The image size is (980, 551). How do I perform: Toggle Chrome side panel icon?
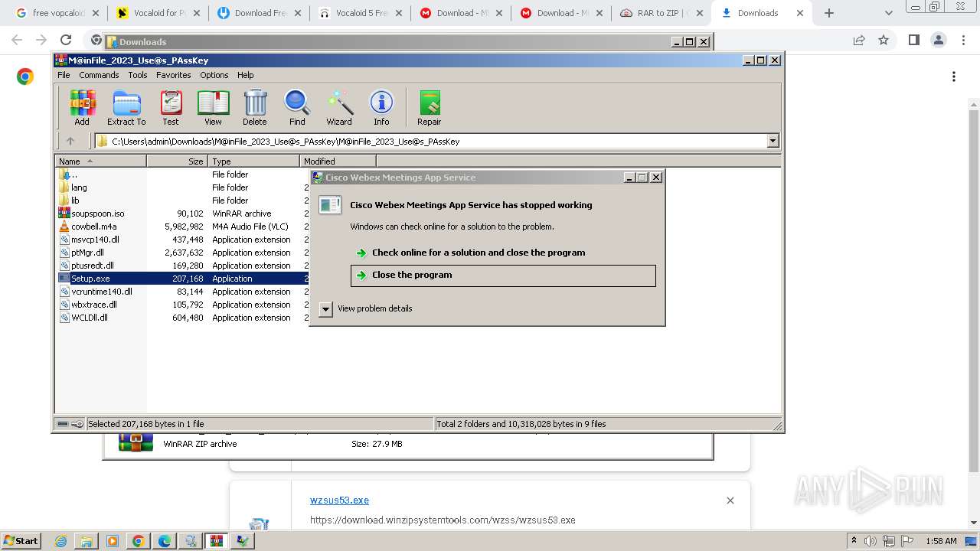point(913,41)
